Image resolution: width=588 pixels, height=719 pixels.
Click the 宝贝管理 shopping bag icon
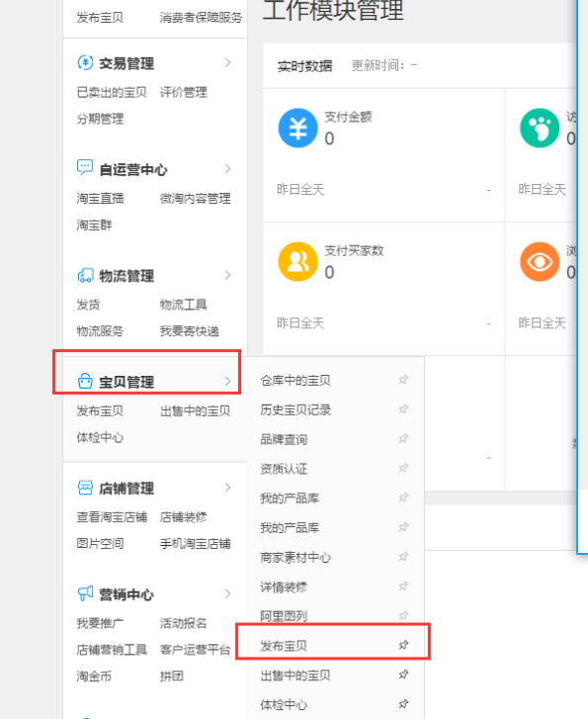tap(85, 381)
